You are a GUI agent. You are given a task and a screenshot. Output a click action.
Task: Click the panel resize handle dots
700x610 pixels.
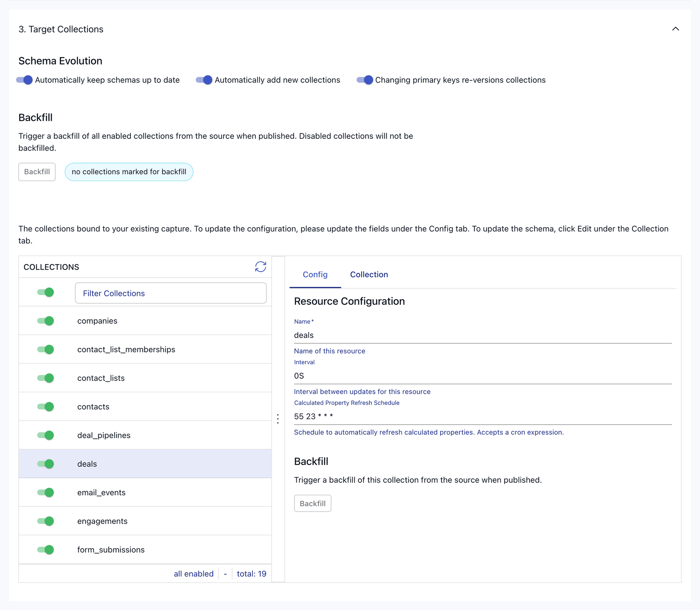(x=278, y=419)
